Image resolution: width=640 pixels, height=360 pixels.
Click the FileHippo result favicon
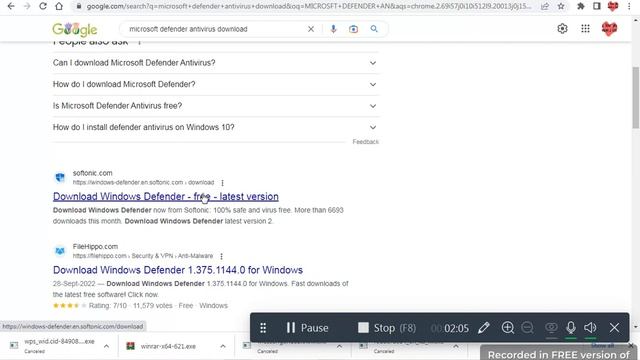pyautogui.click(x=60, y=251)
